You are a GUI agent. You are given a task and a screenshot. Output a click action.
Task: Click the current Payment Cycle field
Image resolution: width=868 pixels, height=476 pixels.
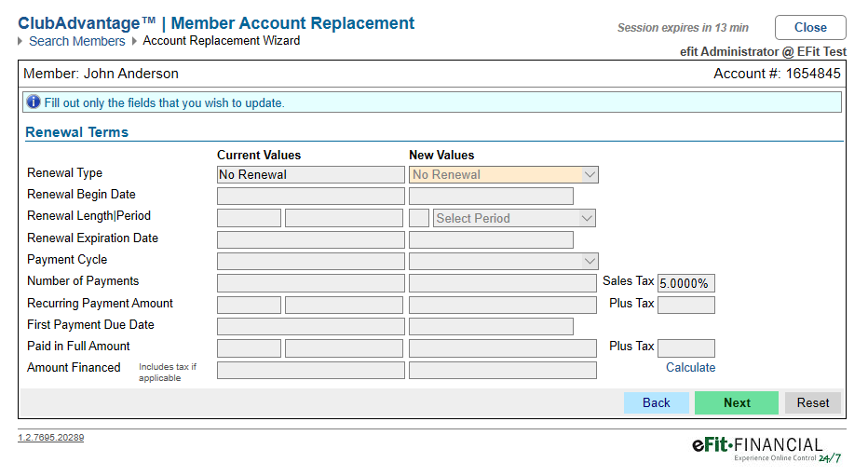click(x=310, y=261)
